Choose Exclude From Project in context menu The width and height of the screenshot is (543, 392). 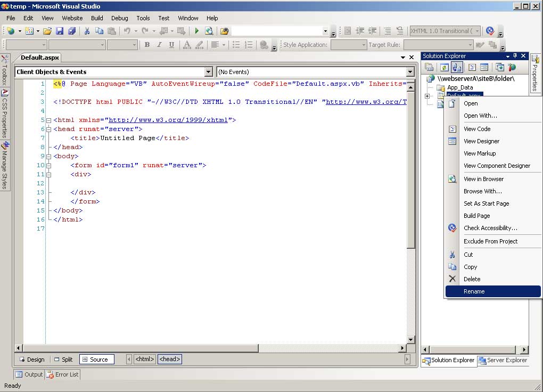(493, 241)
